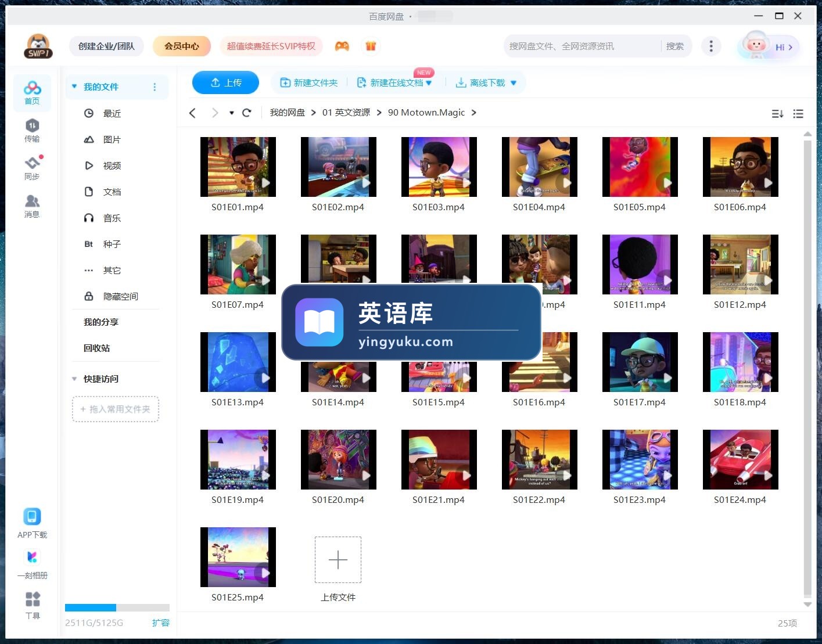
Task: Open 其它 other files category
Action: tap(112, 270)
